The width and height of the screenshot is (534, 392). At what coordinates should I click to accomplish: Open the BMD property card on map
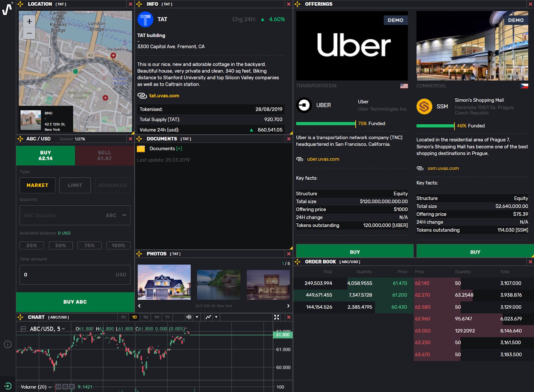[46, 120]
